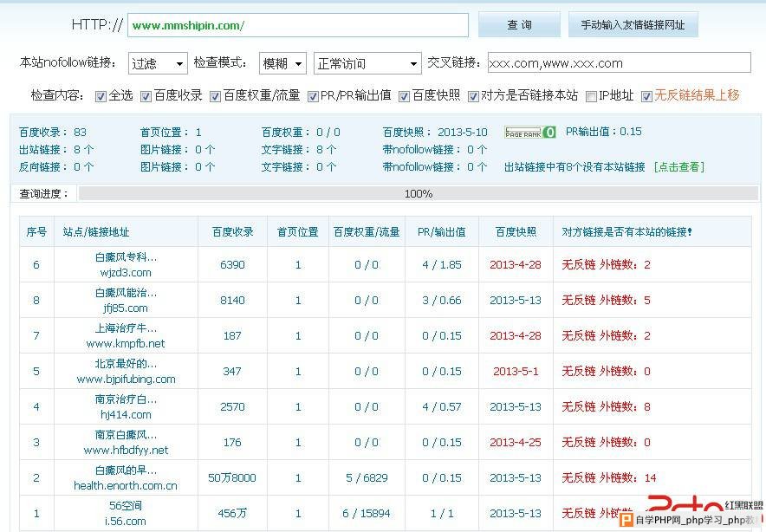The width and height of the screenshot is (766, 532).
Task: Click the 站点/链接地址 column header
Action: [x=96, y=232]
